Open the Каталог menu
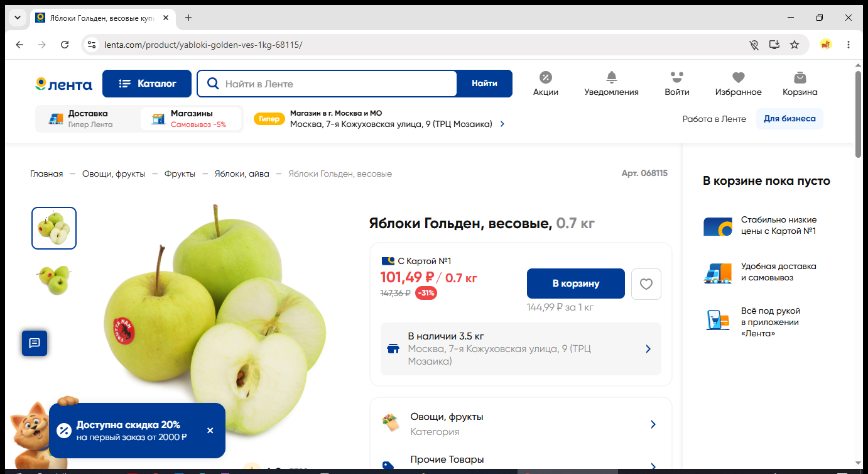Image resolution: width=868 pixels, height=474 pixels. click(147, 84)
